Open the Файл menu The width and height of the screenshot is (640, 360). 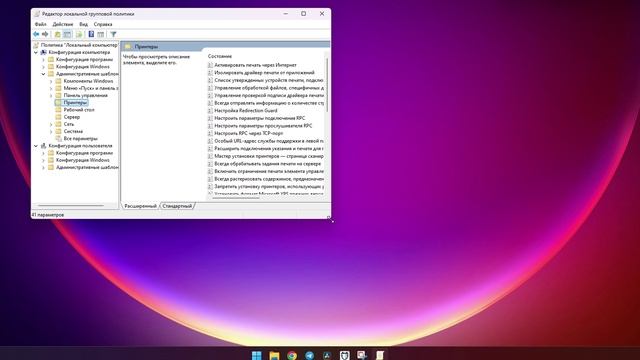pyautogui.click(x=40, y=24)
